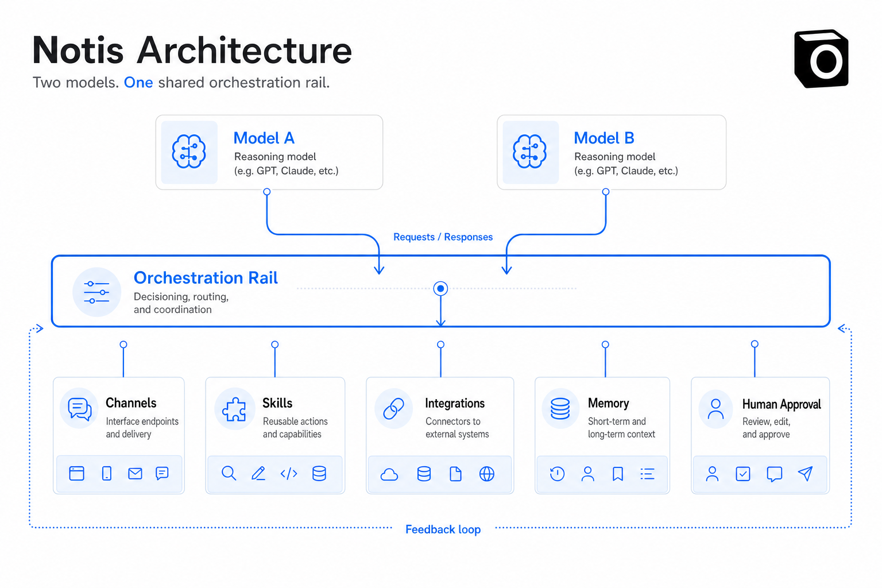Select the list icon under Memory
882x588 pixels.
click(647, 474)
